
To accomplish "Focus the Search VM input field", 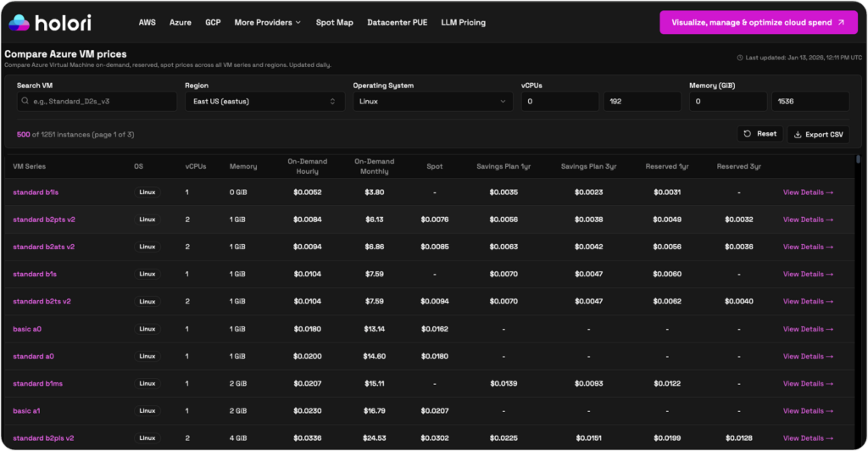I will (x=97, y=101).
